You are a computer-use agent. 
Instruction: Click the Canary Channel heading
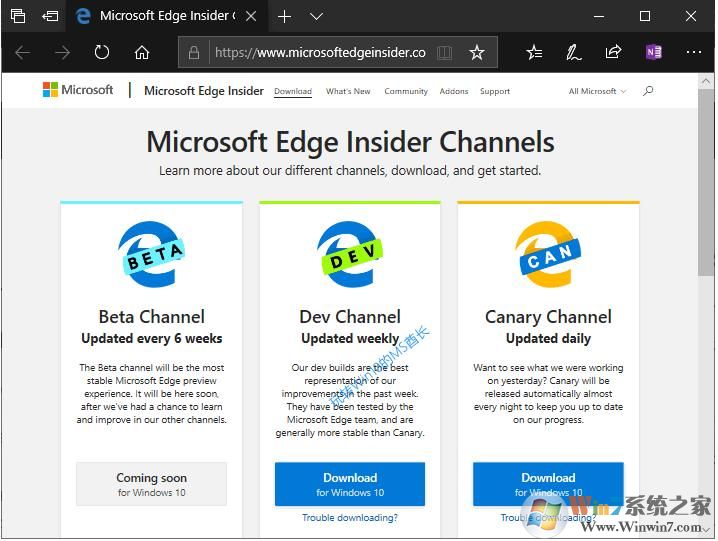[x=548, y=317]
